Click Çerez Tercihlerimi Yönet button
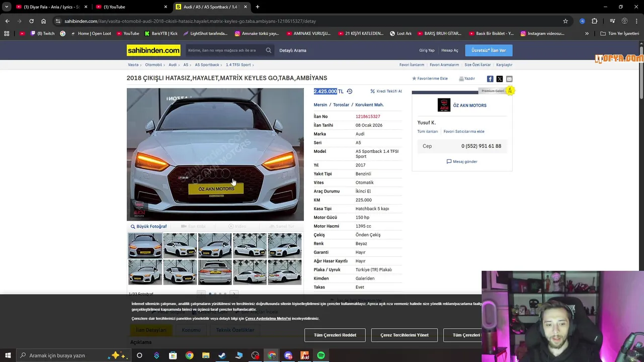 (405, 335)
